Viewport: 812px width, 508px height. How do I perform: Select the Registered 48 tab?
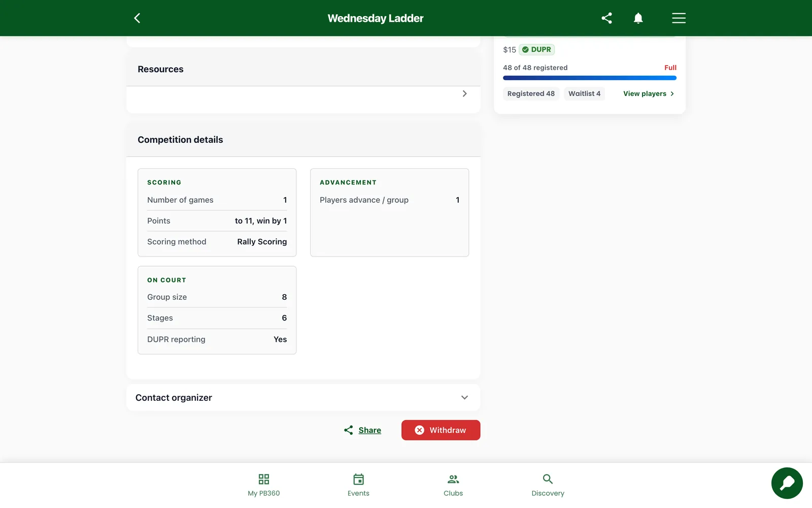[x=531, y=94]
